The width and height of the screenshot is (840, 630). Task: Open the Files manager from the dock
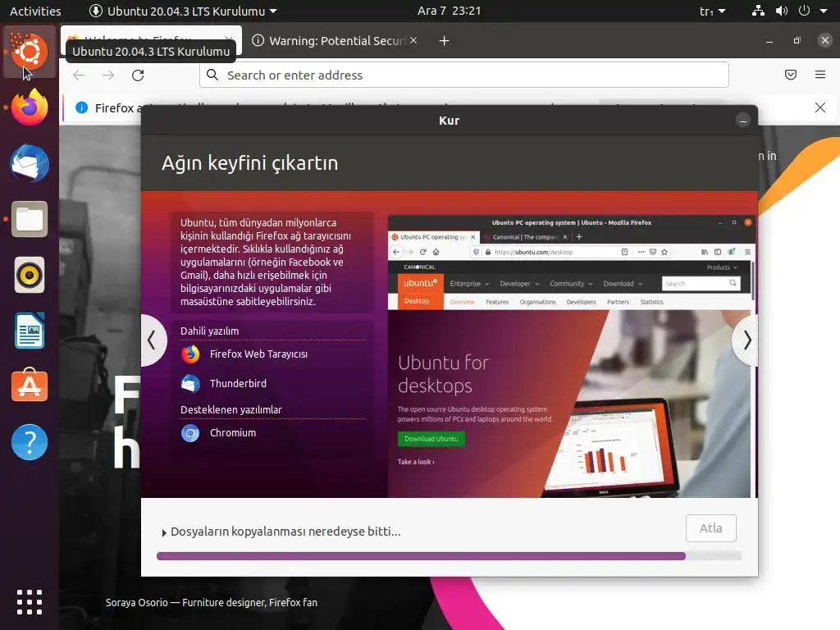point(30,219)
